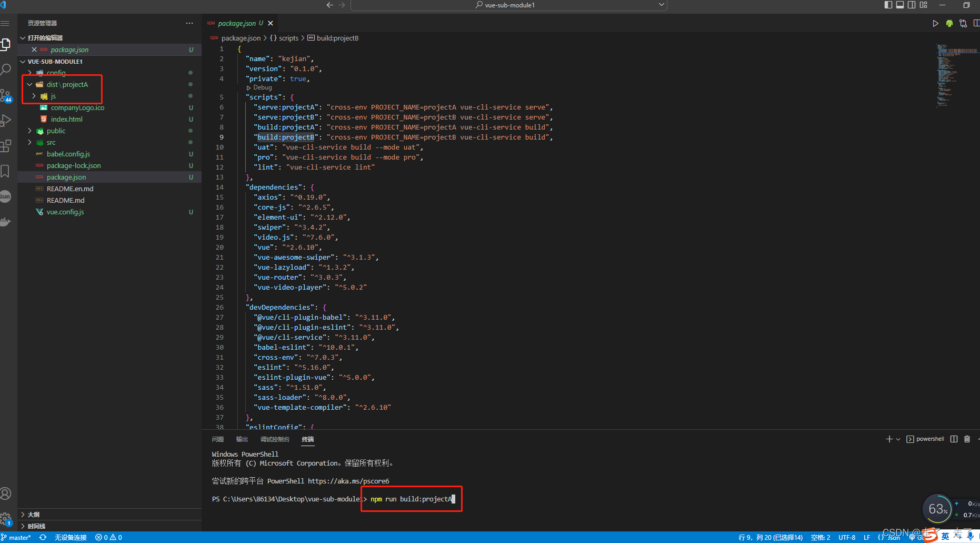
Task: Expand the public folder
Action: tap(29, 131)
